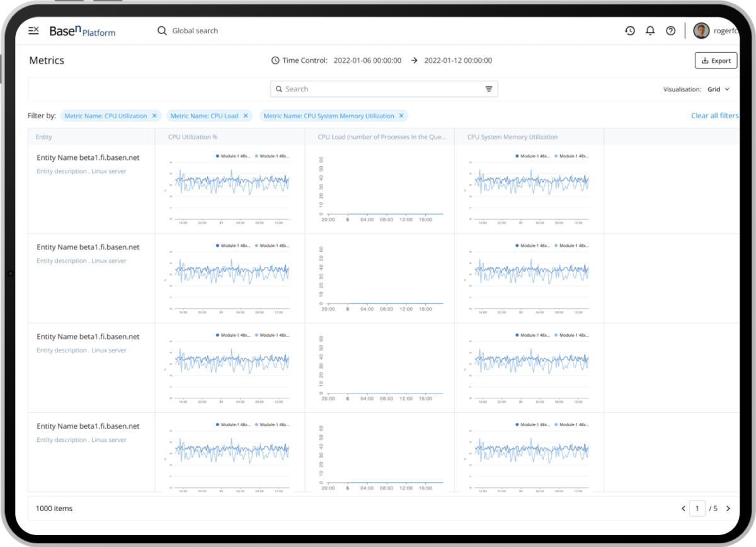Click the rogerfc profile avatar

[x=702, y=30]
